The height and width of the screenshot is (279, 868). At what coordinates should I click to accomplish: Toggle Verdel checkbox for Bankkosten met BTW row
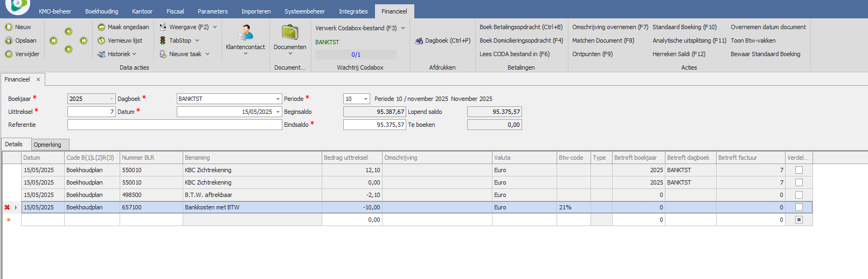(x=799, y=207)
